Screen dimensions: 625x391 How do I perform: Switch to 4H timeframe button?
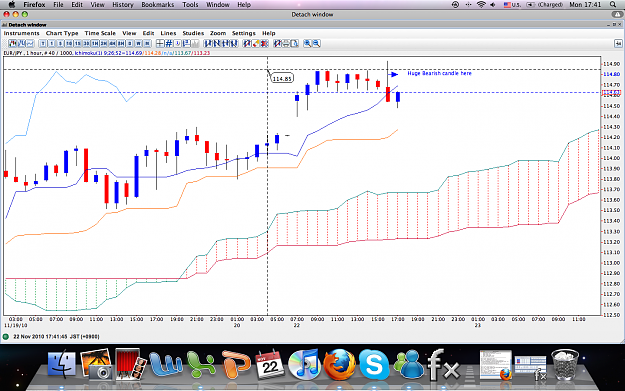pyautogui.click(x=112, y=43)
